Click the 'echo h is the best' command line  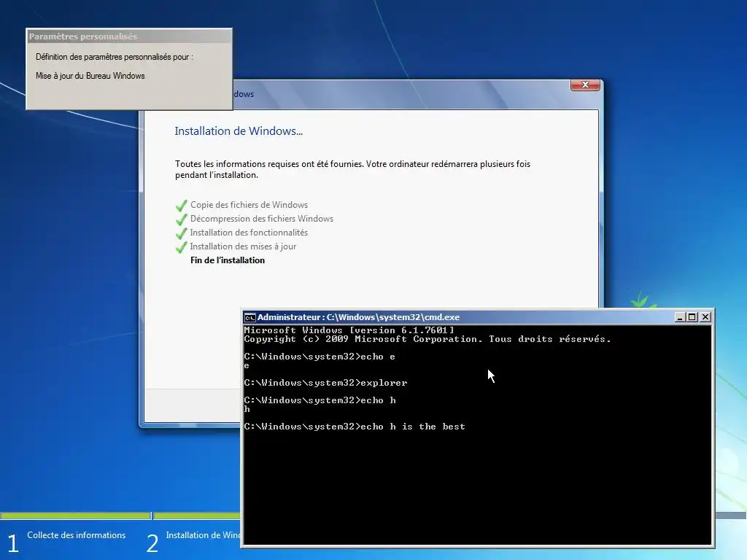point(355,427)
